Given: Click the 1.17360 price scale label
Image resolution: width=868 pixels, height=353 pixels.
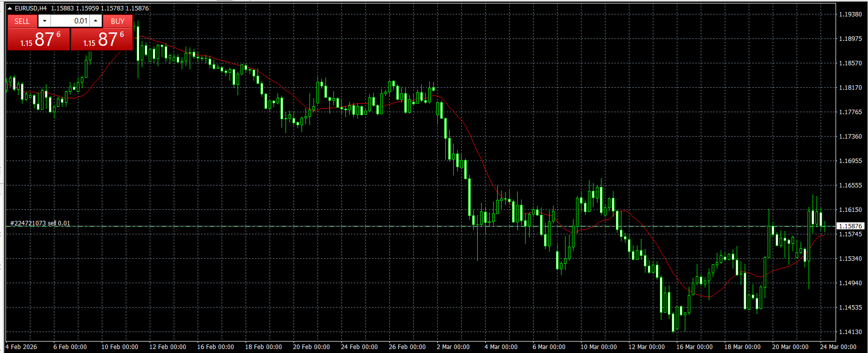Looking at the screenshot, I should [x=850, y=137].
